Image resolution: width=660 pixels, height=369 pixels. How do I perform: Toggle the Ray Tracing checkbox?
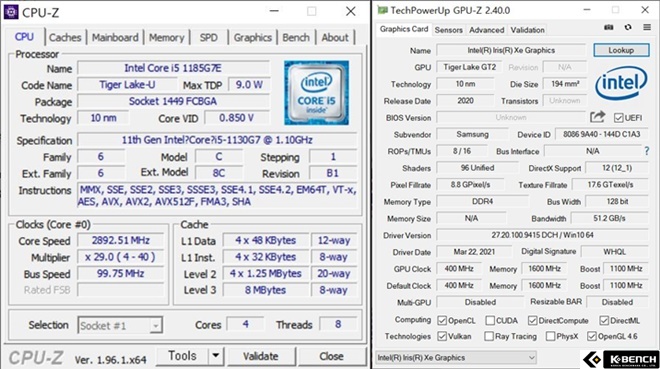(489, 336)
